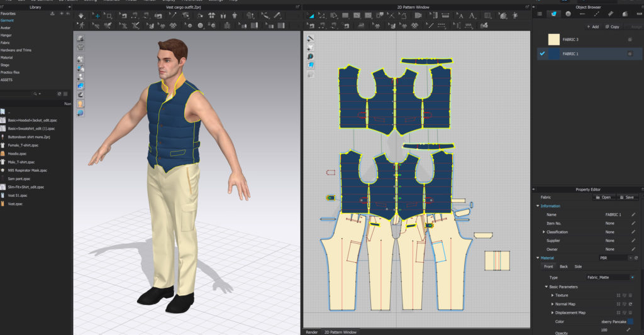The height and width of the screenshot is (335, 644).
Task: Expand the Classification row
Action: click(544, 232)
